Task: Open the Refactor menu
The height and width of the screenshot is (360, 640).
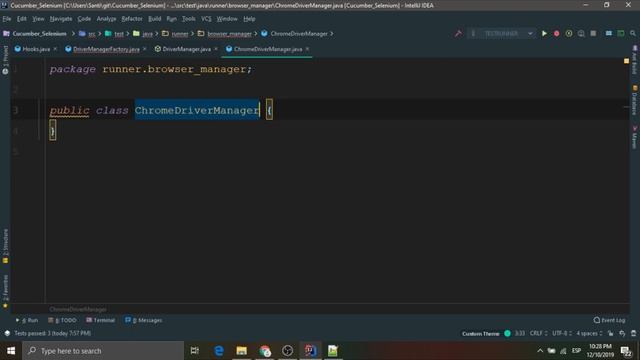Action: pyautogui.click(x=132, y=19)
